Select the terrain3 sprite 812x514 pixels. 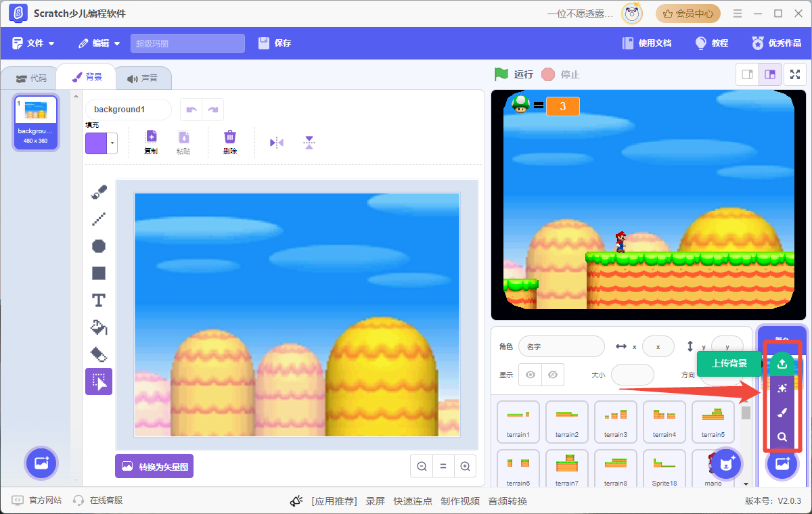point(616,422)
